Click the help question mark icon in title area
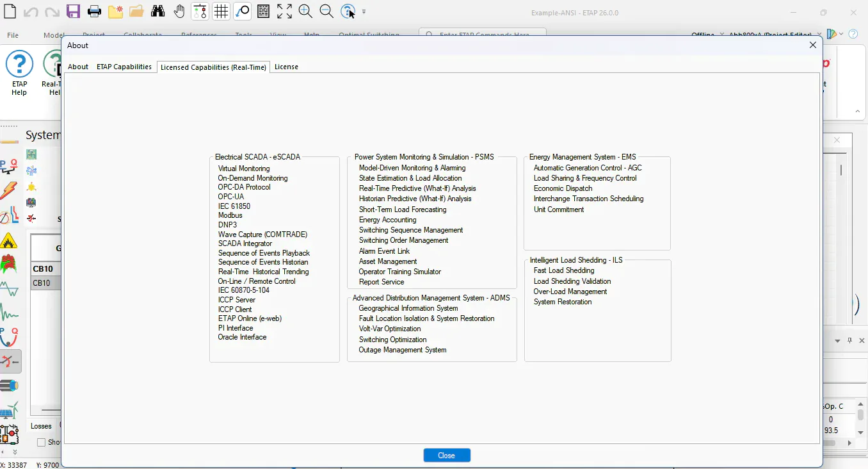 click(x=853, y=34)
